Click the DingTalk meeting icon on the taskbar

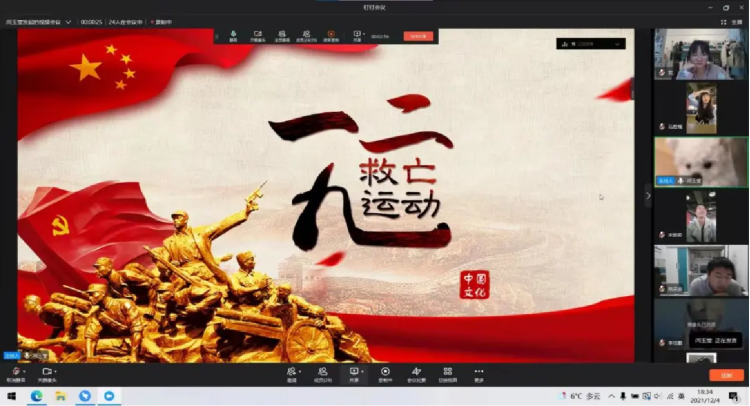point(109,396)
